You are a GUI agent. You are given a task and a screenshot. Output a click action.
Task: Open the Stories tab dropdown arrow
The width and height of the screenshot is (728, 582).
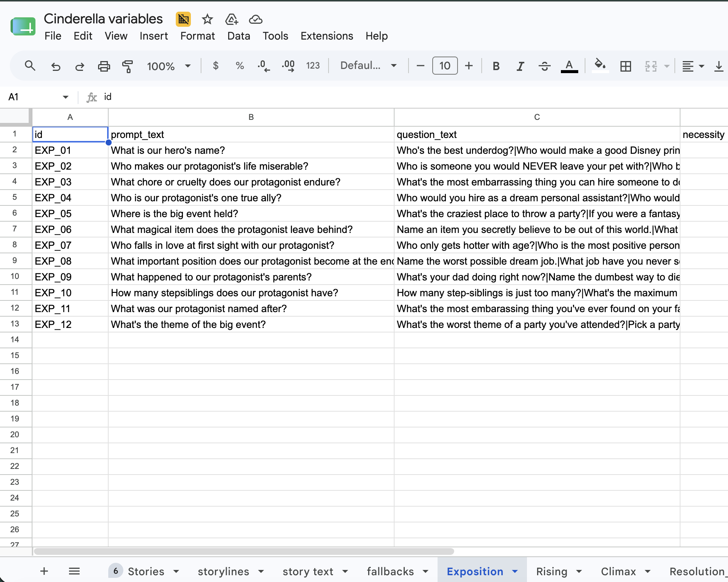click(x=176, y=571)
